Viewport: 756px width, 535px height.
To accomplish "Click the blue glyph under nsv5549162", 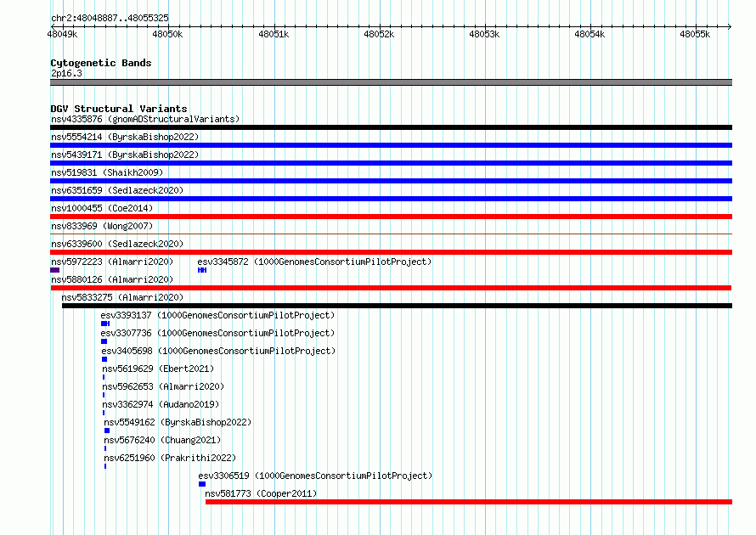I will [x=106, y=431].
